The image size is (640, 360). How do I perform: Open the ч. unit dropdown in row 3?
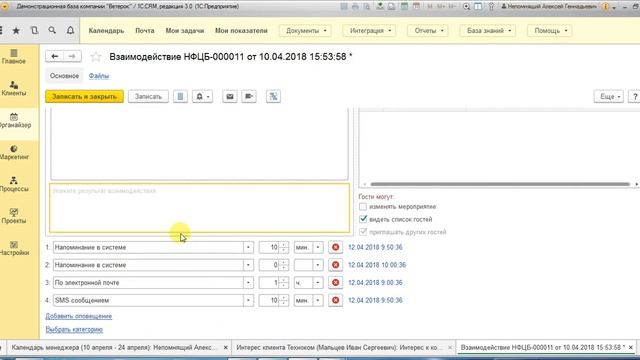pyautogui.click(x=318, y=282)
